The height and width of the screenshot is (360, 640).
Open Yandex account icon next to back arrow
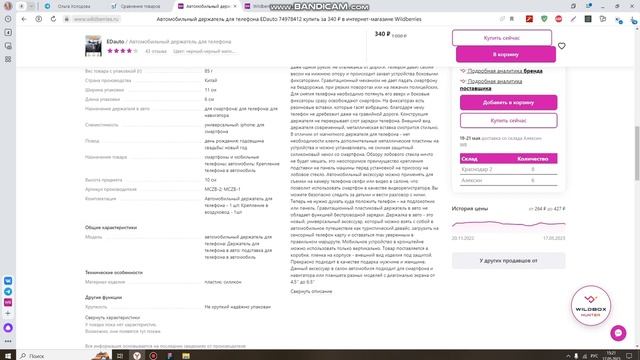coord(38,19)
